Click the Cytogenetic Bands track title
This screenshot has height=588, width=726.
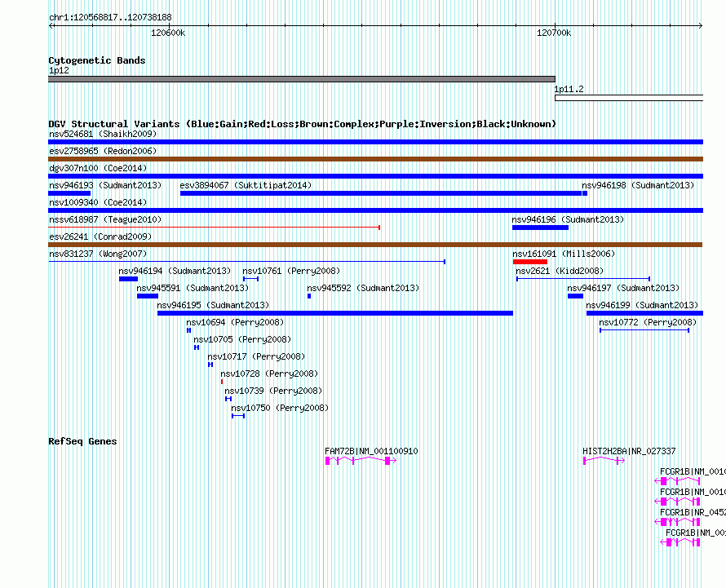coord(97,60)
